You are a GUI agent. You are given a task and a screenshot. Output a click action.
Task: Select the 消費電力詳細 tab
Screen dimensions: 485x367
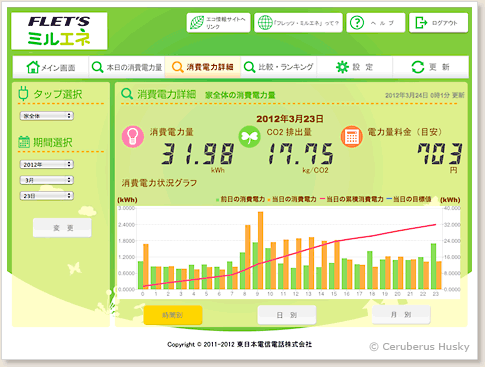(203, 67)
